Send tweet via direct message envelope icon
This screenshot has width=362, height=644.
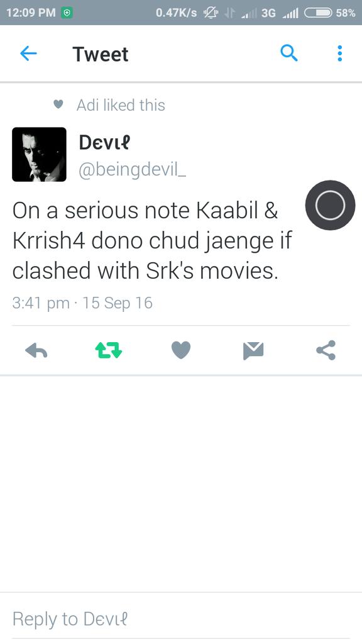[x=253, y=351]
